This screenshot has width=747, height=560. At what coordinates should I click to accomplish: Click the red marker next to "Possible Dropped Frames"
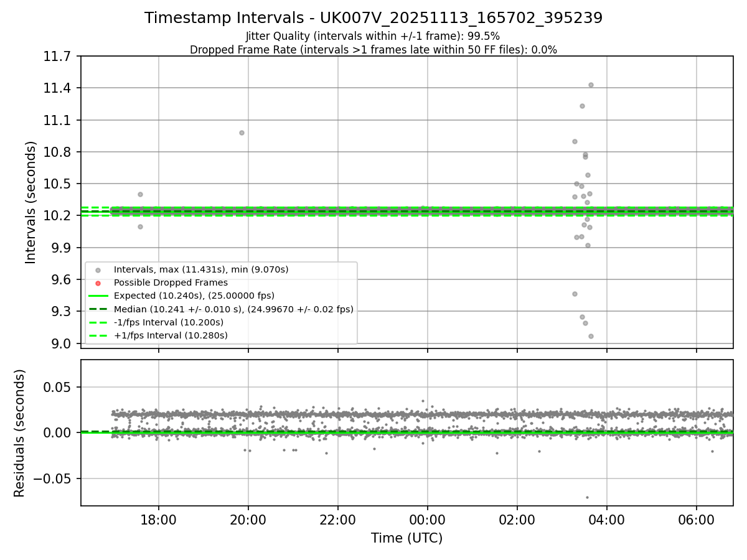[98, 283]
